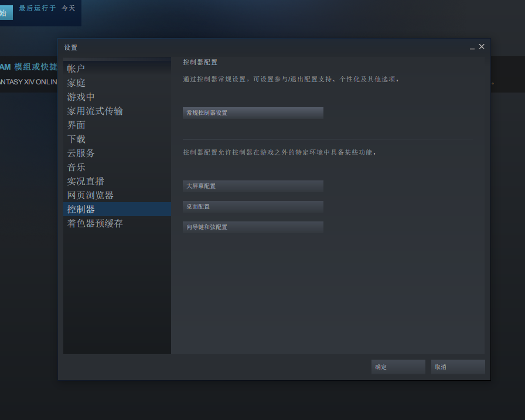Screen dimensions: 525x420
Task: Switch to 云服务 cloud settings
Action: [x=81, y=153]
